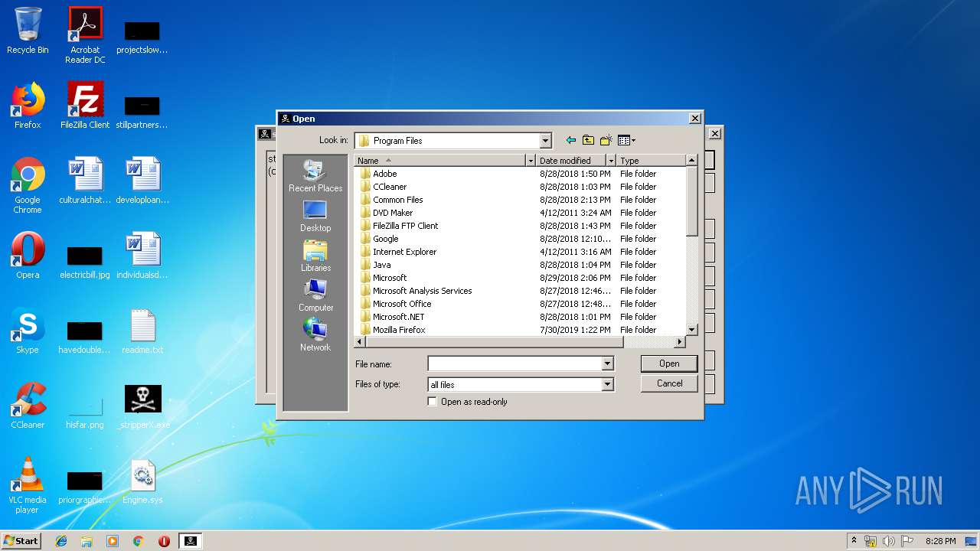
Task: Select the Google folder row
Action: [x=521, y=239]
